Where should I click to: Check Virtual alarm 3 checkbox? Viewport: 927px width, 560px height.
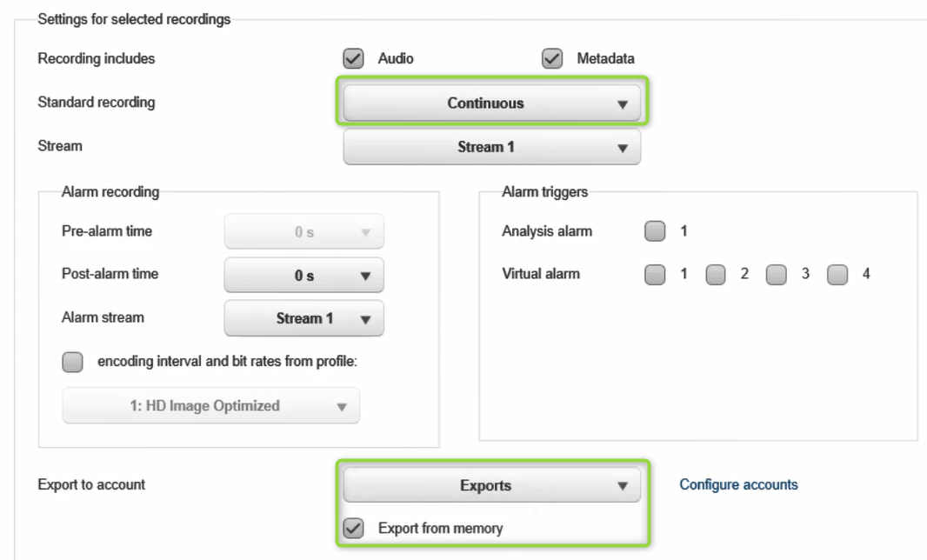(776, 275)
